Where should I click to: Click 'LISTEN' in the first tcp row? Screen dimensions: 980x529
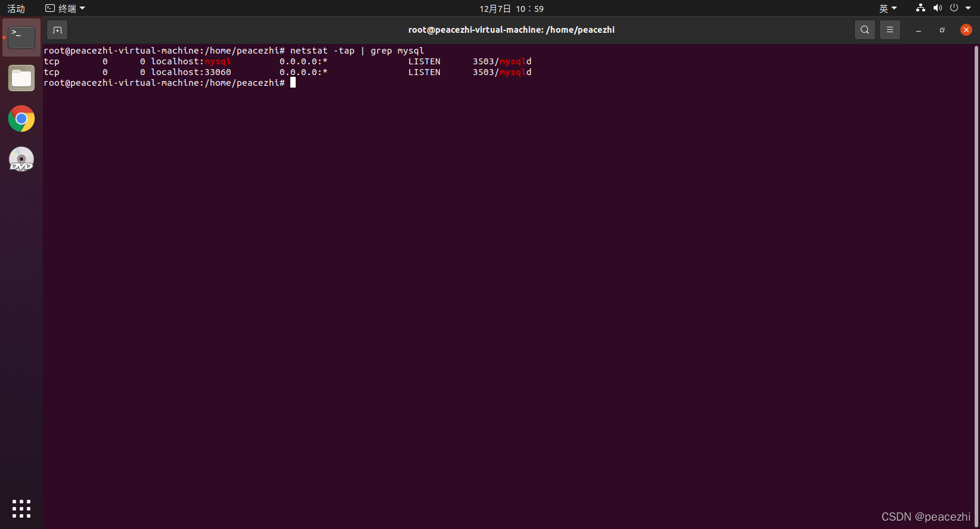coord(424,61)
